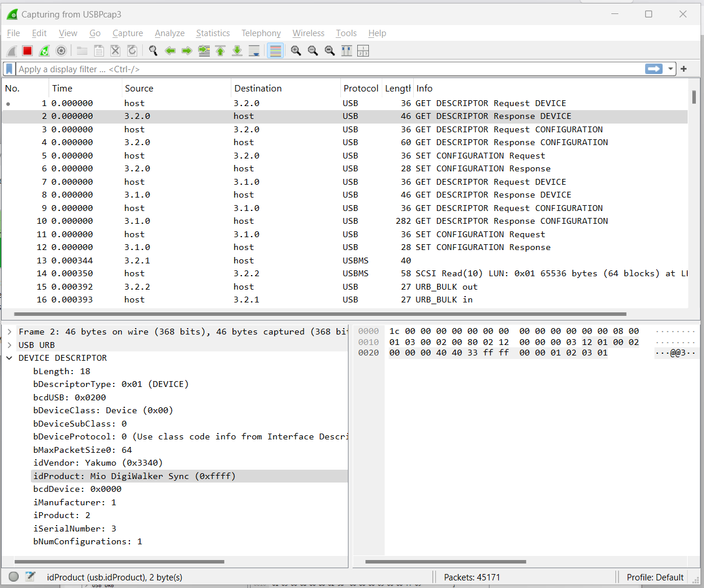Screen dimensions: 704x588
Task: Sort by Protocol column header
Action: click(x=361, y=88)
